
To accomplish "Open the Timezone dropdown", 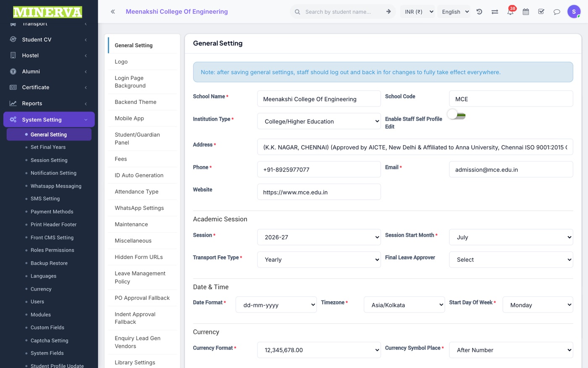I will coord(404,305).
